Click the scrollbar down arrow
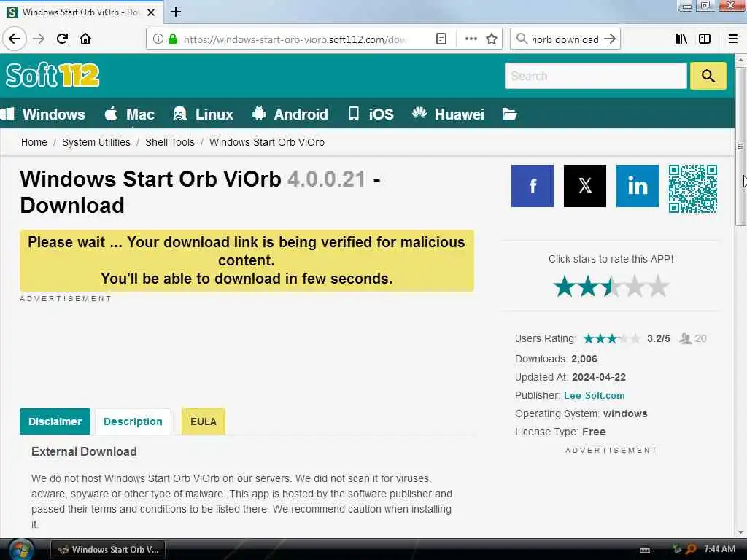 point(740,532)
